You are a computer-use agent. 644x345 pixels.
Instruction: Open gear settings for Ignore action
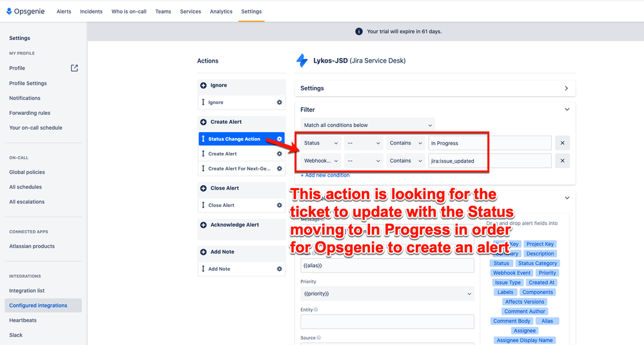pos(279,103)
